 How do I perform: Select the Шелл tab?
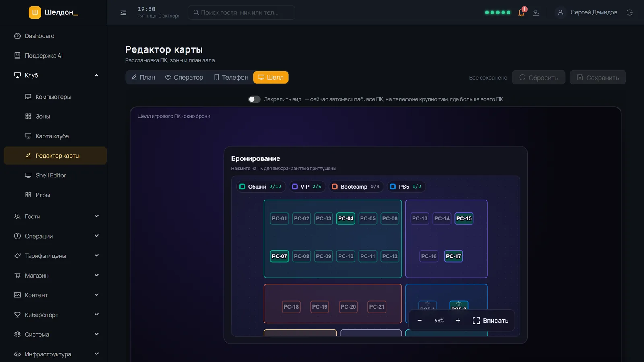(271, 77)
